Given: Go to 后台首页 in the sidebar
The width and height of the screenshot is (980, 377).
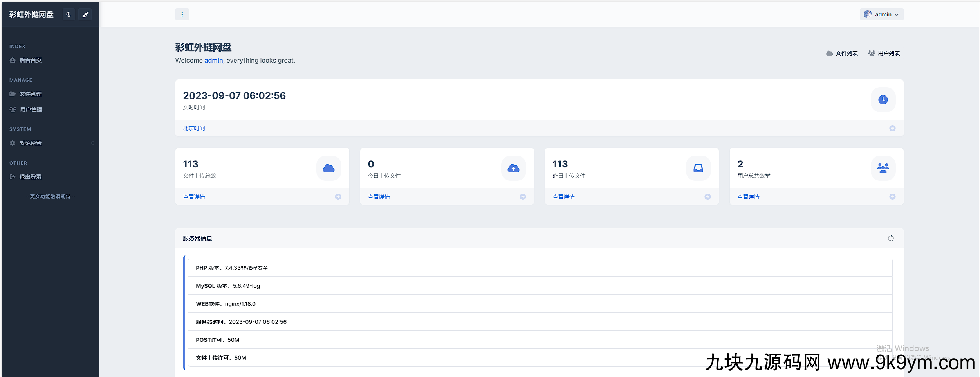Looking at the screenshot, I should pyautogui.click(x=30, y=60).
